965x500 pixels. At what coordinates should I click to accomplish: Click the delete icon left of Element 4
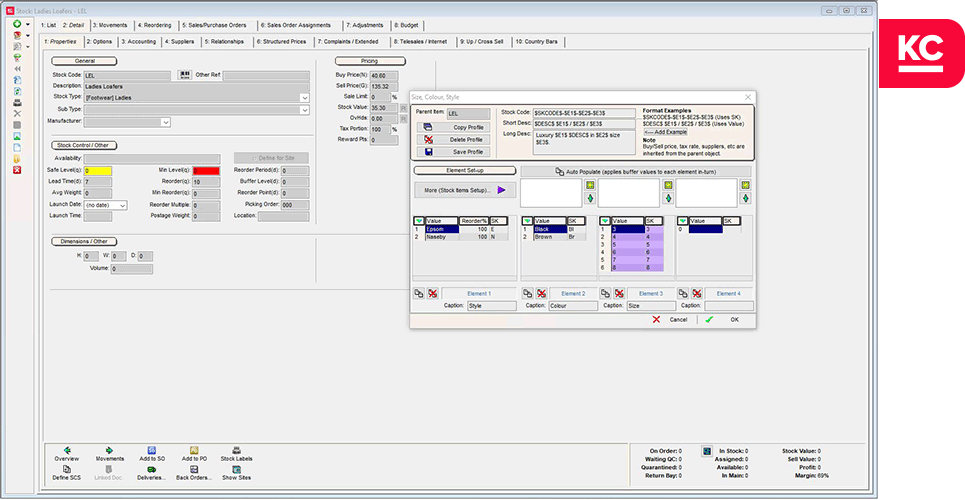coord(697,294)
